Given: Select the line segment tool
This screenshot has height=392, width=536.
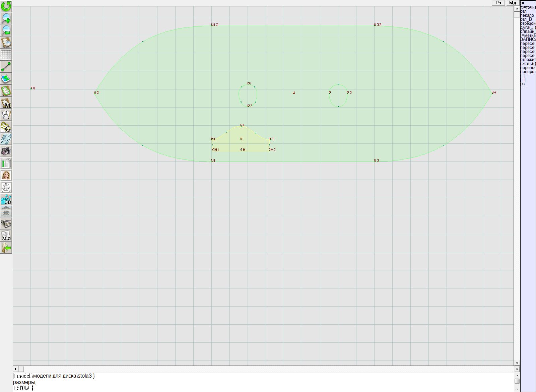Looking at the screenshot, I should [6, 67].
